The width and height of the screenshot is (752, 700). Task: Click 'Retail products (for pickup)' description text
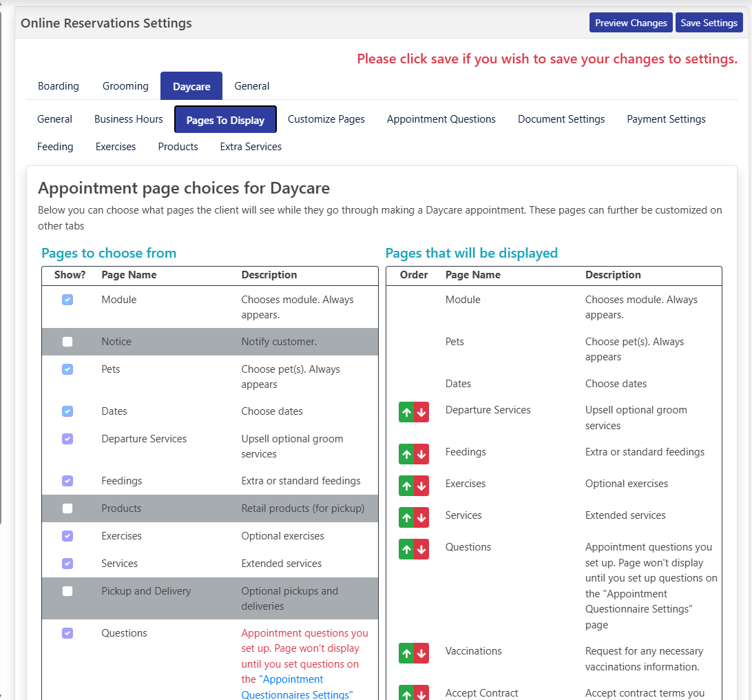302,508
